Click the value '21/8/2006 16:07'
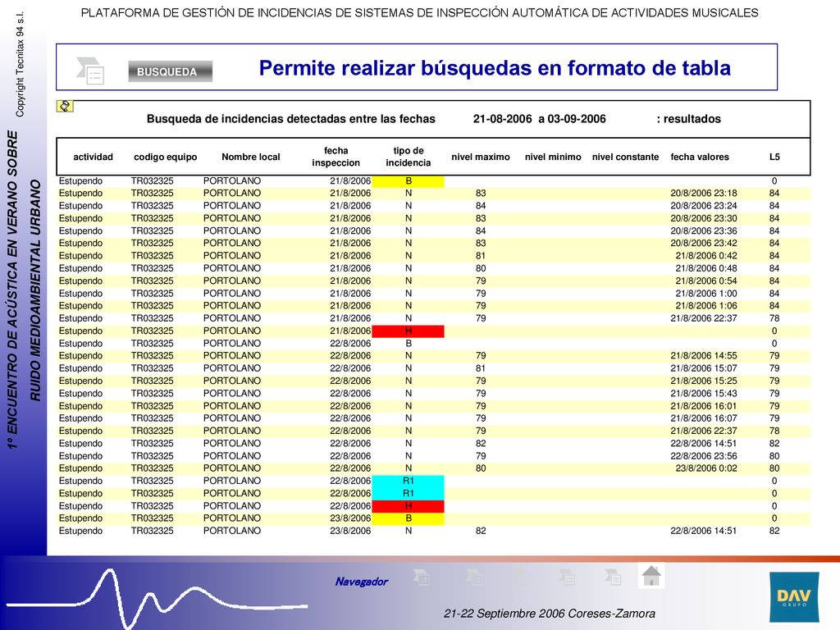Image resolution: width=840 pixels, height=630 pixels. [x=703, y=418]
